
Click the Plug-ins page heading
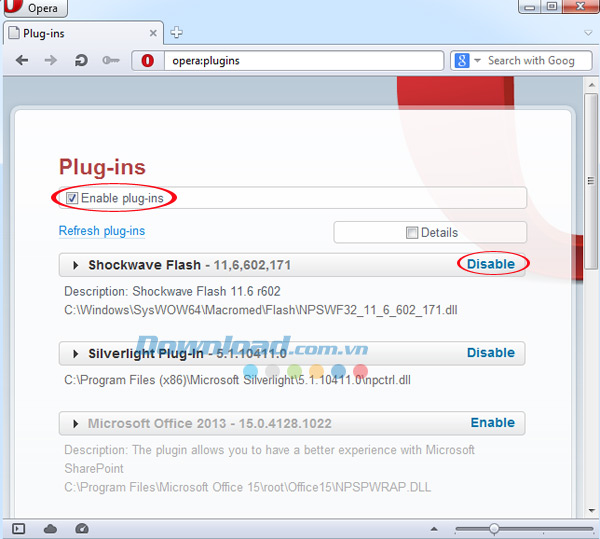[x=102, y=168]
